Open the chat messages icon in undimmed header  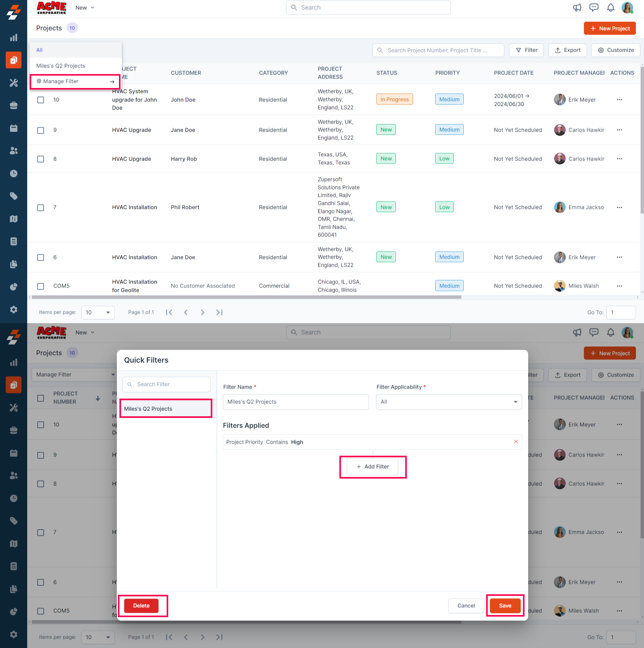pyautogui.click(x=594, y=7)
